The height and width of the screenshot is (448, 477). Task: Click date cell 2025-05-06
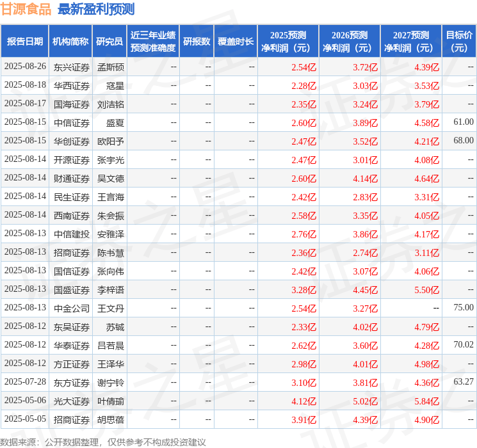pyautogui.click(x=25, y=400)
